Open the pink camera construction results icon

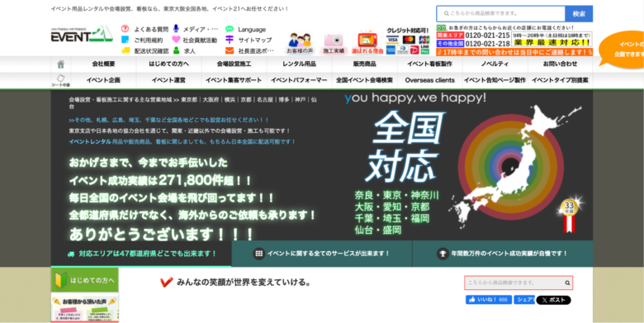[334, 44]
